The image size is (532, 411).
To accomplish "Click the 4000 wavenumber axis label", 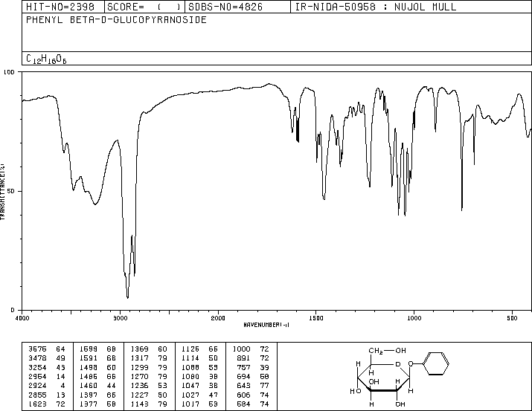I will click(x=22, y=318).
